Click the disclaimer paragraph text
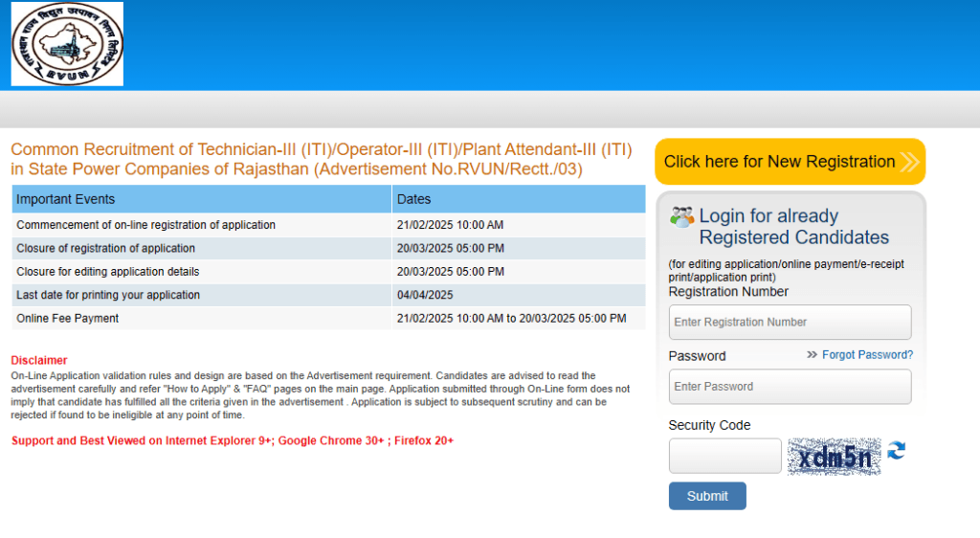This screenshot has height=538, width=980. (x=320, y=395)
